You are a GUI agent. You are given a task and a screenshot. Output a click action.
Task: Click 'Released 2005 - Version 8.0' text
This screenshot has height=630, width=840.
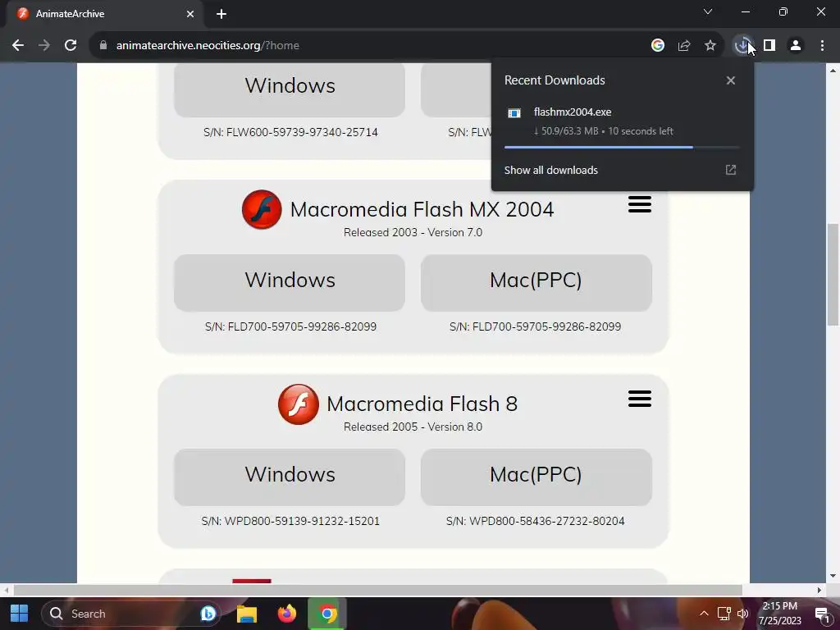413,427
